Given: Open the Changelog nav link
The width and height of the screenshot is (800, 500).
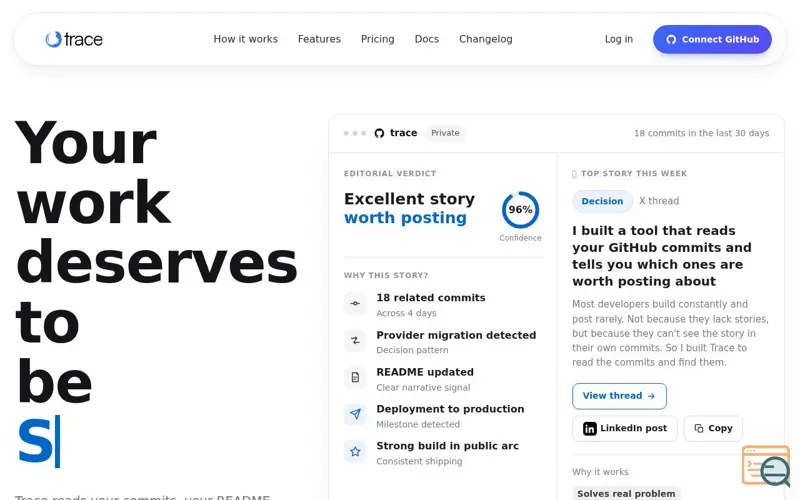Looking at the screenshot, I should click(486, 39).
